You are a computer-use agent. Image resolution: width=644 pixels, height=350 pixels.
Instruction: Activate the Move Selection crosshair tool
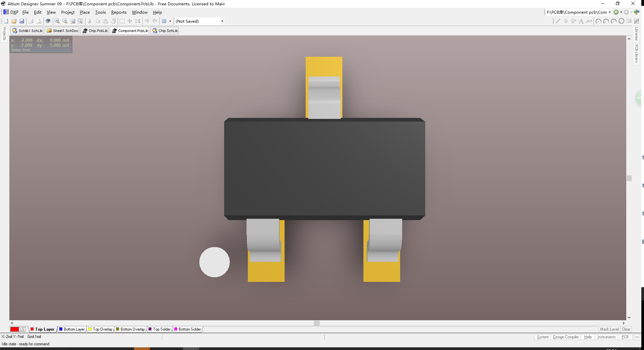point(130,21)
